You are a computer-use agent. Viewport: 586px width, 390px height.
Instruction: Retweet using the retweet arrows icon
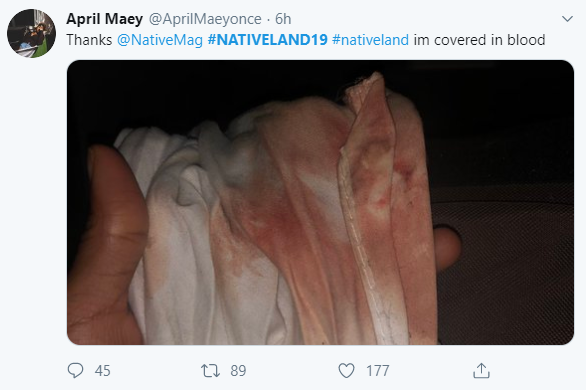[210, 371]
